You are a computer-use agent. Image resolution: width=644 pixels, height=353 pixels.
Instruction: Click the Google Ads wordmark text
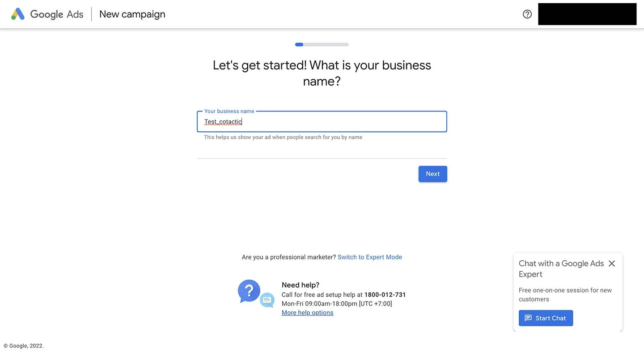57,14
